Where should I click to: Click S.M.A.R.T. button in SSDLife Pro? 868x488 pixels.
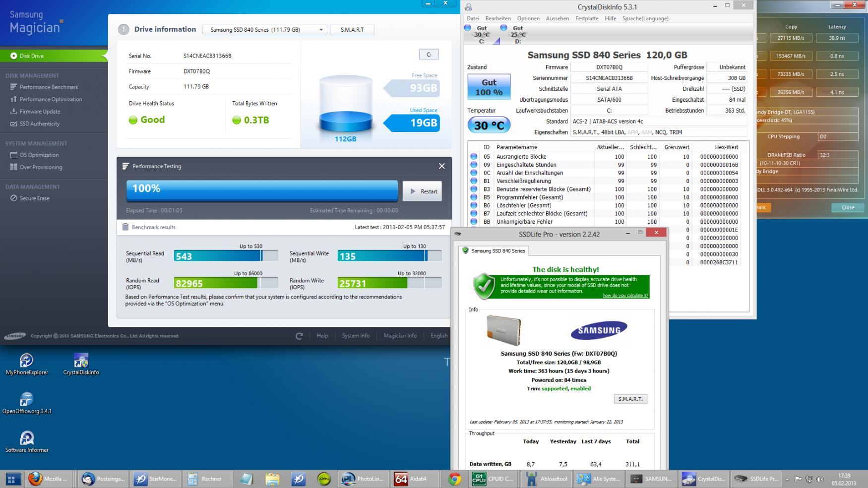631,399
